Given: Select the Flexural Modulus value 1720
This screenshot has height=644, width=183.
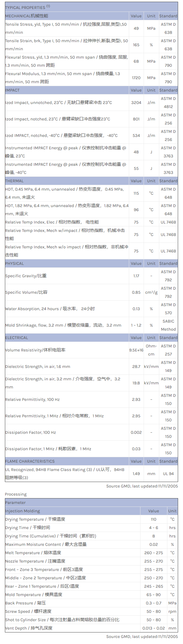Looking at the screenshot, I should pyautogui.click(x=136, y=78).
